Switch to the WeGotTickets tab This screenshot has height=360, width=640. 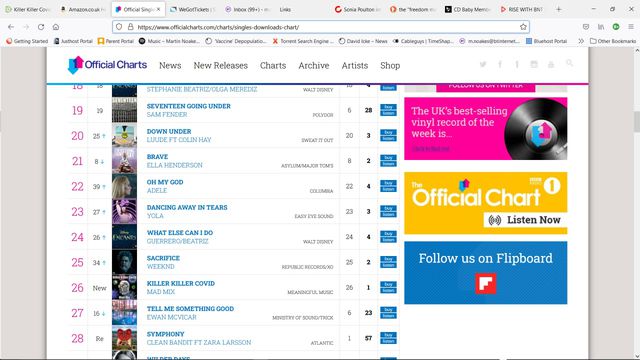click(193, 9)
